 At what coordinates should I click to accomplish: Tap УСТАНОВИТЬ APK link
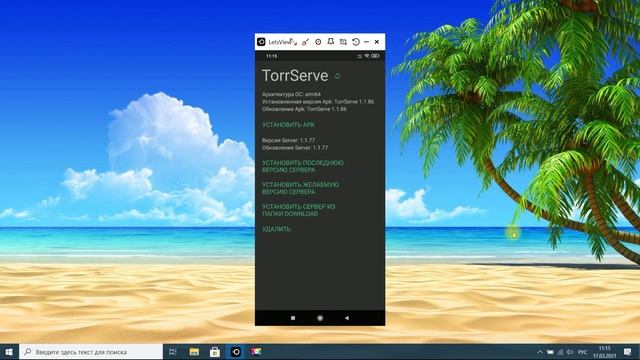pos(289,125)
